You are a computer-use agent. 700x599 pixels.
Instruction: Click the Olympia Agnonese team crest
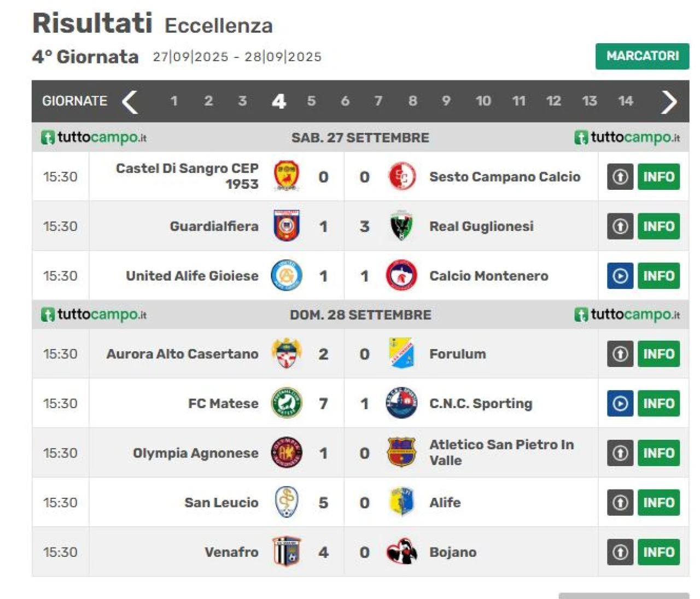287,453
